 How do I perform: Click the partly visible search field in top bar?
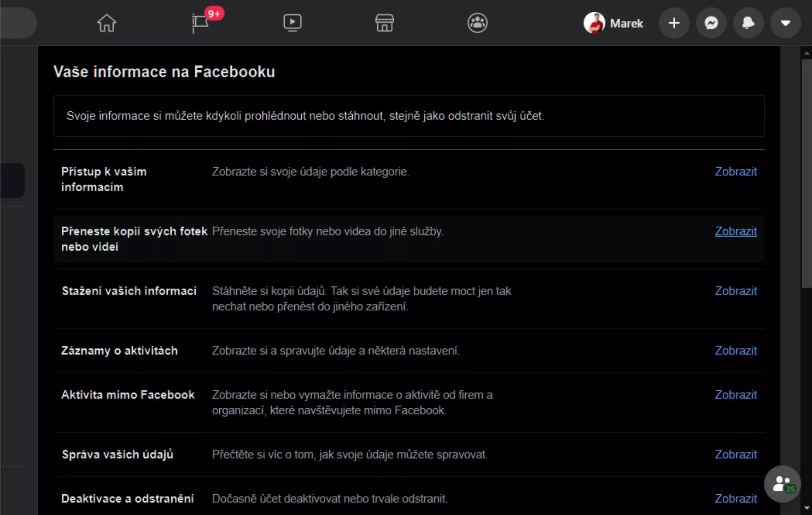coord(18,23)
